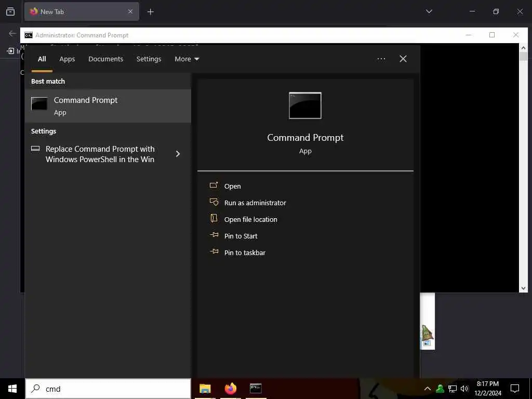Click the search box containing cmd
Image resolution: width=532 pixels, height=399 pixels.
pos(108,389)
